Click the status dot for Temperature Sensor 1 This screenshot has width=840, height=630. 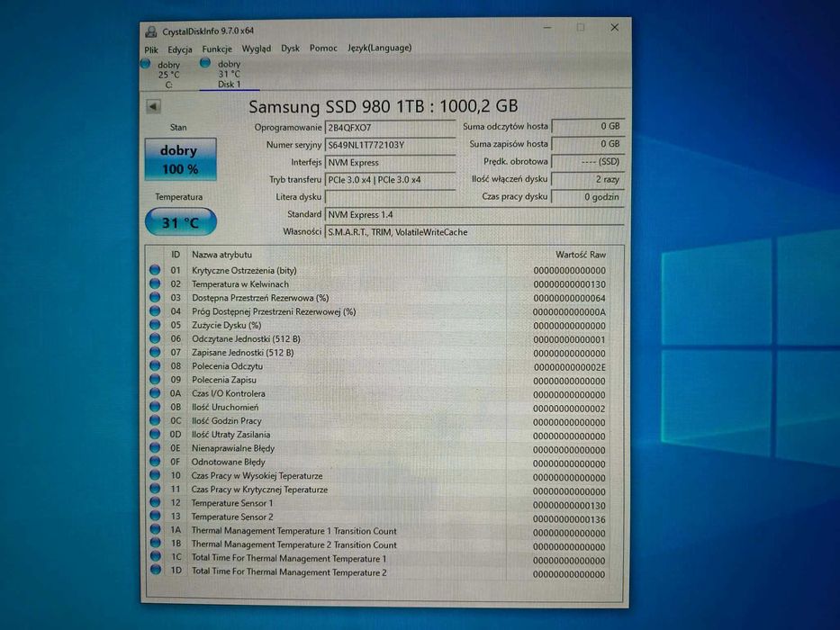[155, 502]
